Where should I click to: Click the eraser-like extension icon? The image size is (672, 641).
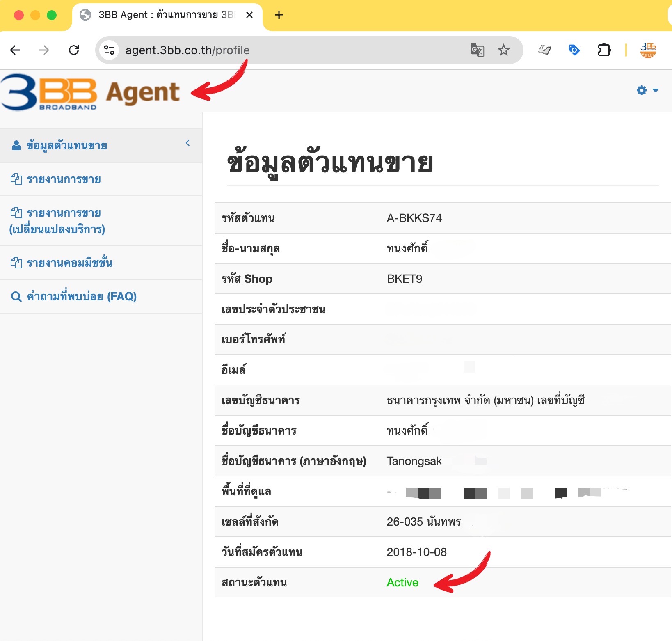click(544, 50)
